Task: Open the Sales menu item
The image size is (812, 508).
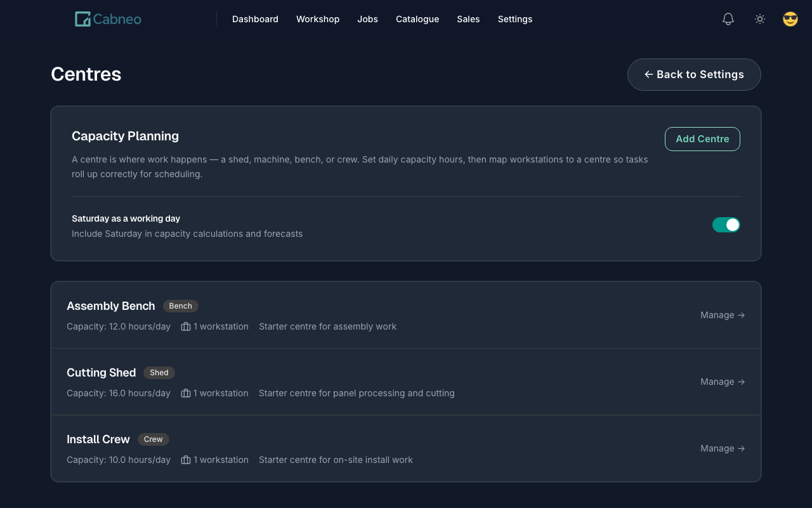Action: click(x=468, y=19)
